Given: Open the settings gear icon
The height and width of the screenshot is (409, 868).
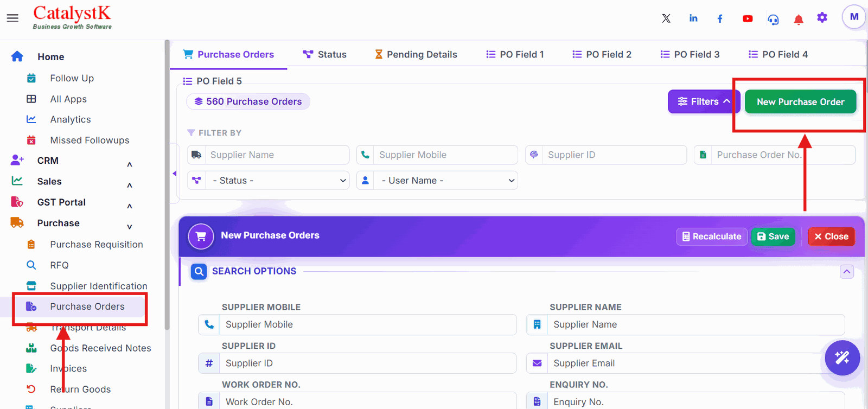Looking at the screenshot, I should point(822,18).
